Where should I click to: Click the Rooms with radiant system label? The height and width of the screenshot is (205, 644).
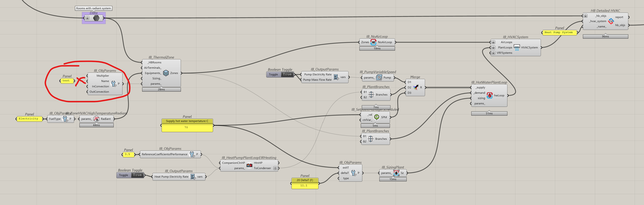pos(94,8)
